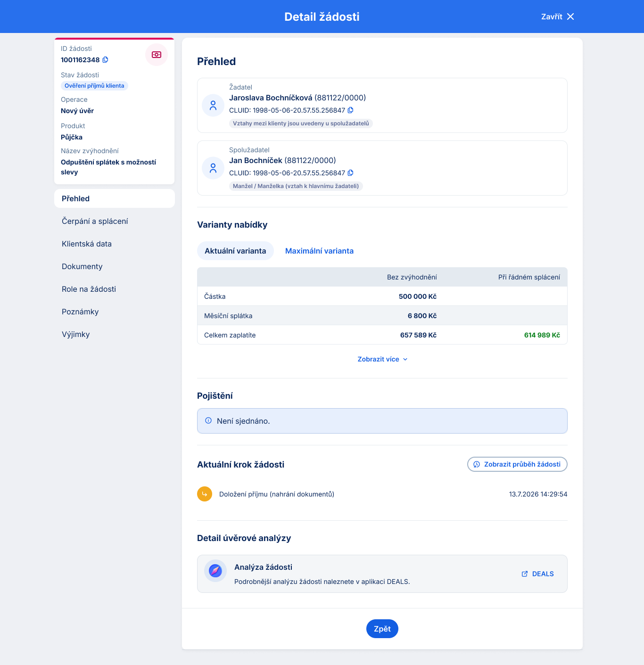This screenshot has width=644, height=665.
Task: Select the Aktuální varianta tab
Action: 235,251
